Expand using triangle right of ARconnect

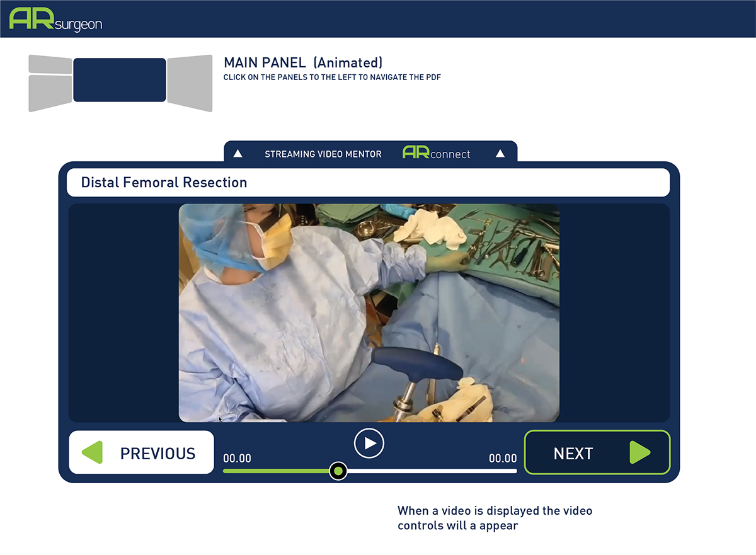coord(500,154)
